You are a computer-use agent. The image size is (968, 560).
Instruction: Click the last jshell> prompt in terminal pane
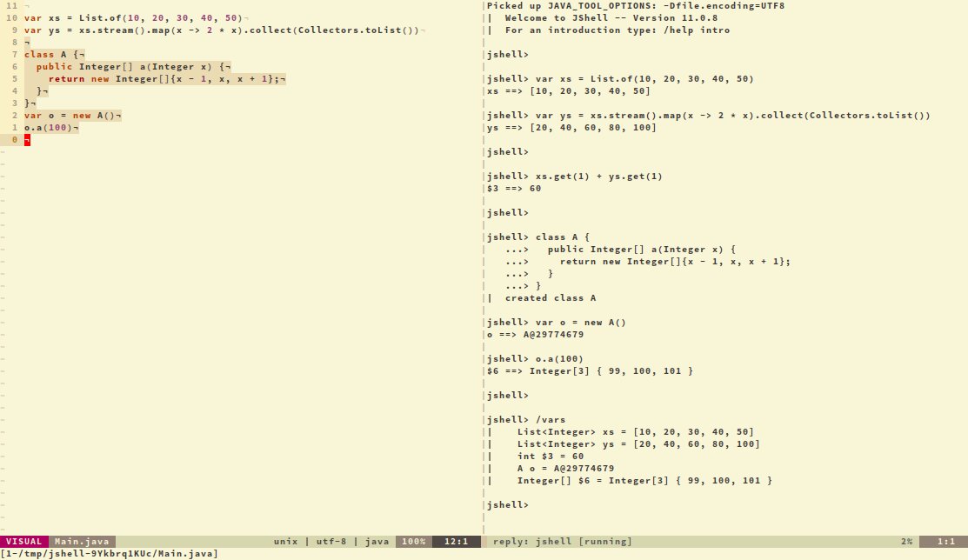[508, 504]
